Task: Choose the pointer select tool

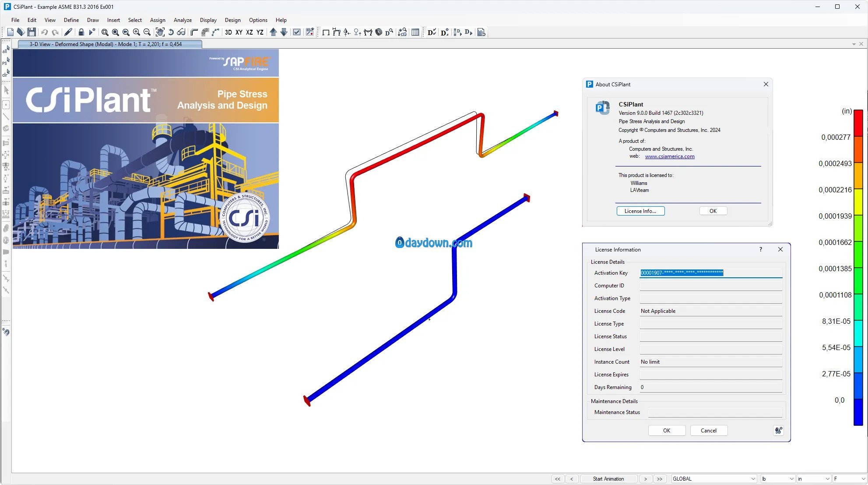Action: [6, 90]
